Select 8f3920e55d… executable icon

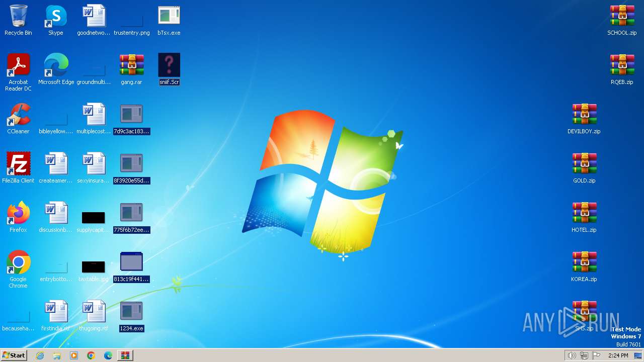(x=132, y=168)
